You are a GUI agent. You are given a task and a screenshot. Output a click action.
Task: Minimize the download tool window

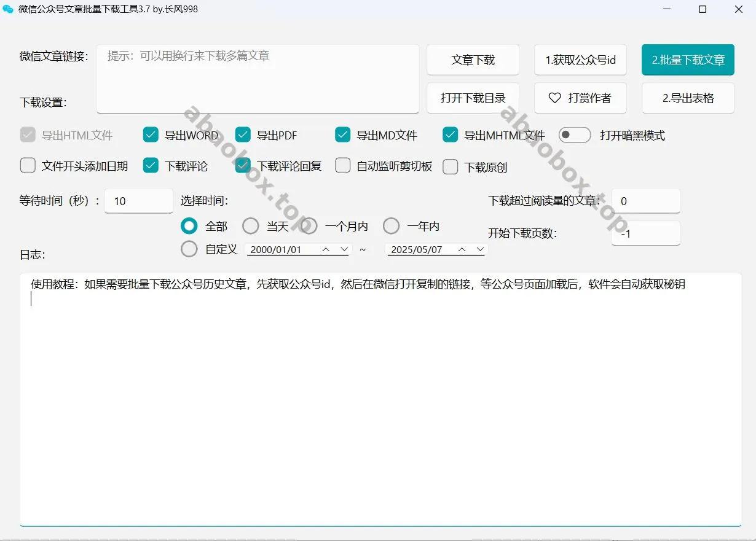click(667, 9)
